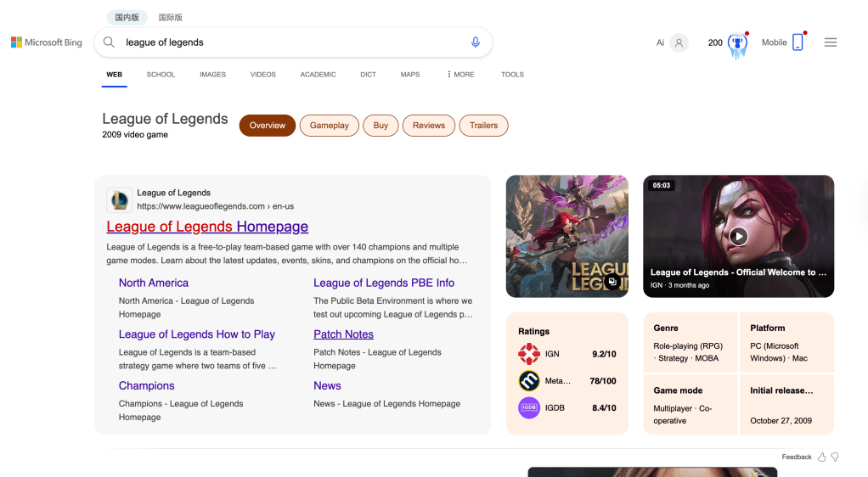The image size is (868, 477).
Task: Select the 国内版 version toggle
Action: tap(127, 17)
